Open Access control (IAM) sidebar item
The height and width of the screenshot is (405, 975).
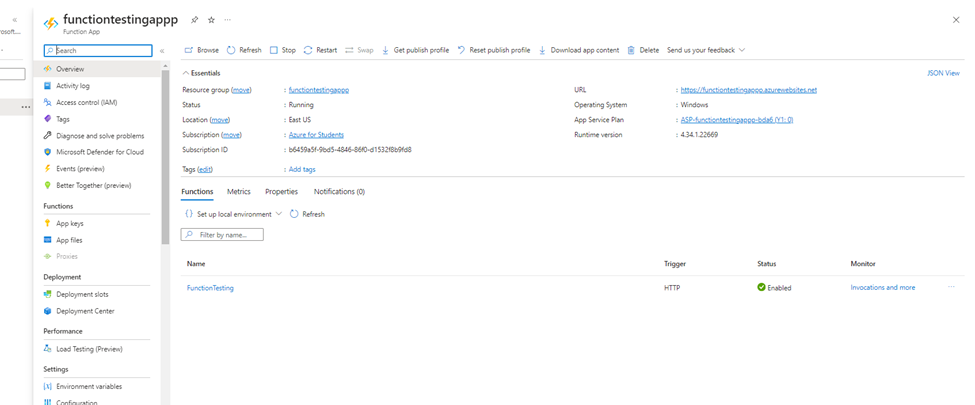[86, 103]
